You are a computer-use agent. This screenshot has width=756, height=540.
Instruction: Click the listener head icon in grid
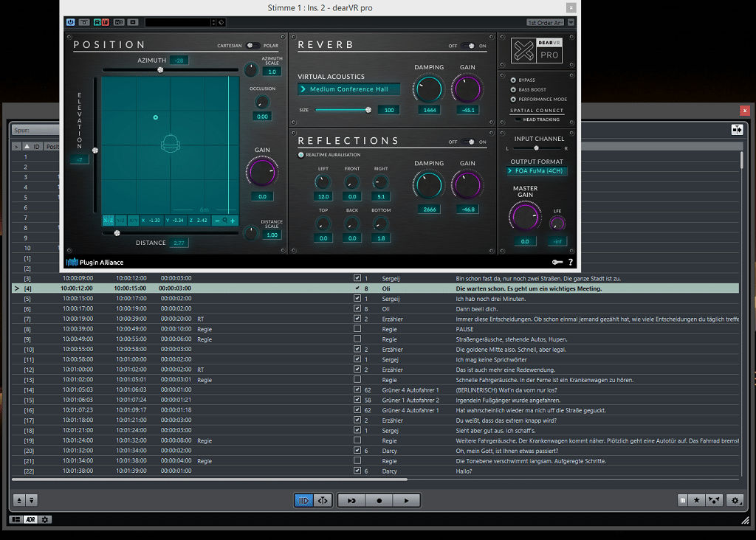tap(171, 144)
